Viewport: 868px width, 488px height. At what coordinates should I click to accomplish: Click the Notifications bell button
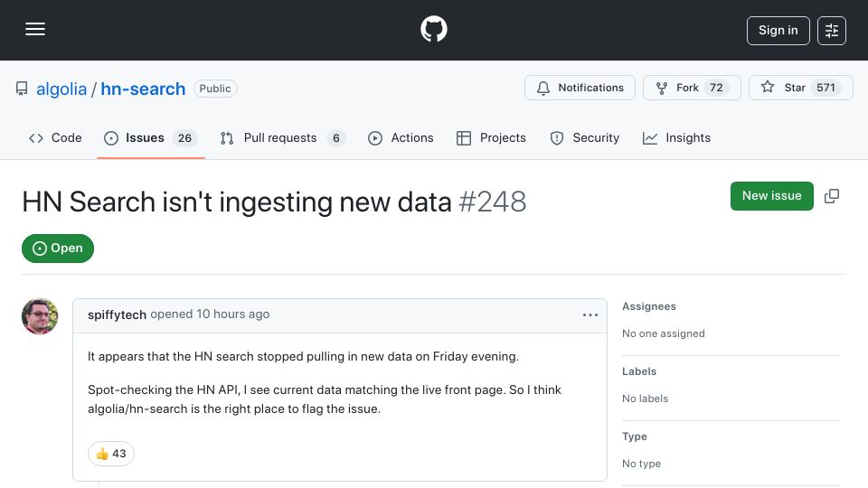(580, 88)
